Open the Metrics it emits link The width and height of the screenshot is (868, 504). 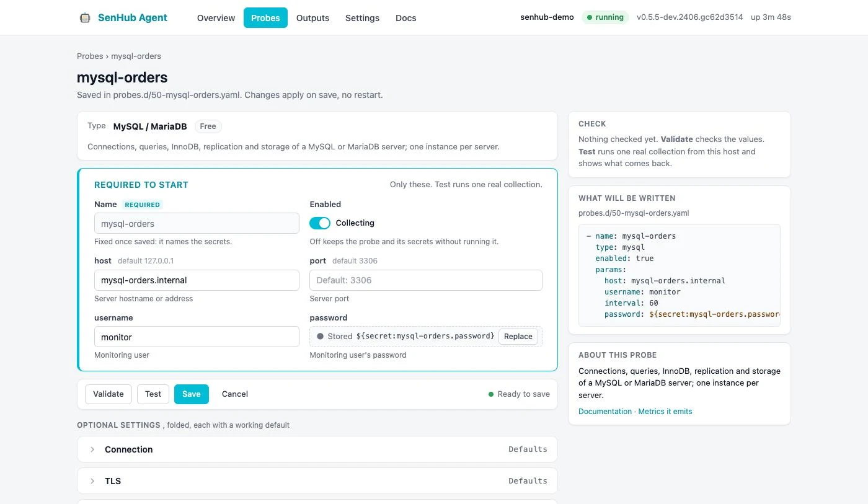click(665, 412)
